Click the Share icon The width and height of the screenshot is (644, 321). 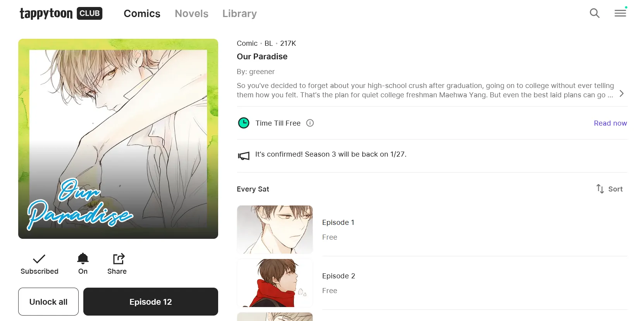coord(119,259)
